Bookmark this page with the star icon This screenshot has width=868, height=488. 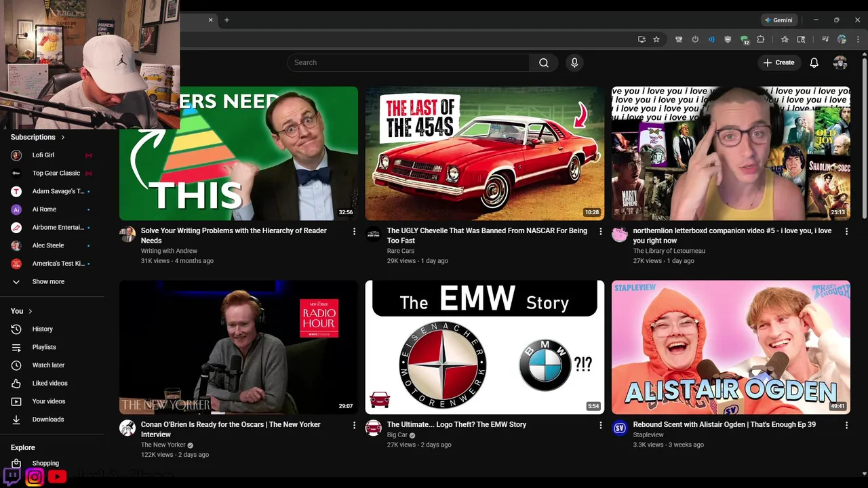click(656, 39)
